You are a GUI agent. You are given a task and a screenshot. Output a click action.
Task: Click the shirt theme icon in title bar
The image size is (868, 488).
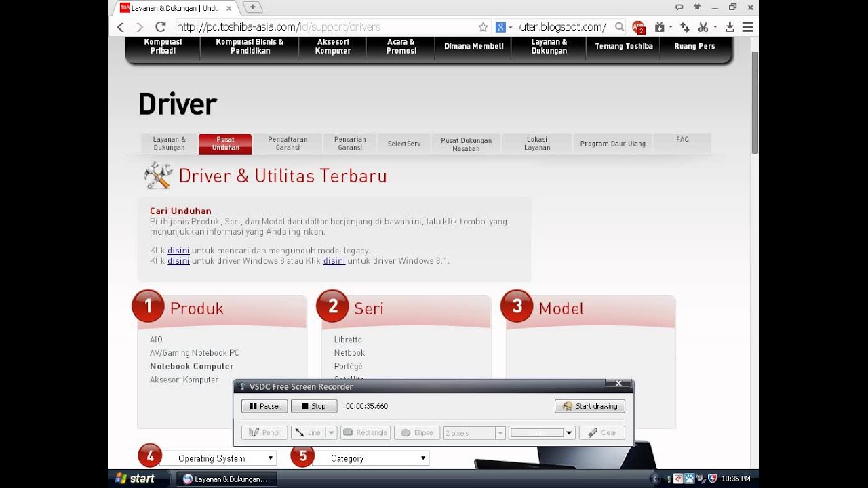[x=697, y=7]
